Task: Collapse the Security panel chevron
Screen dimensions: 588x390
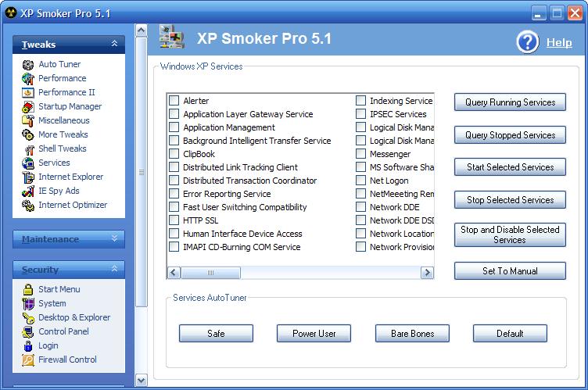Action: 114,269
